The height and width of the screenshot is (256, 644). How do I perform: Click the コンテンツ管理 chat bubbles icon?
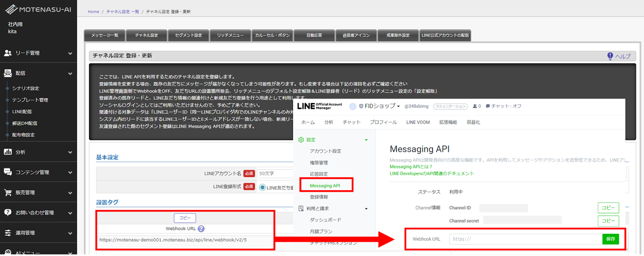(8, 172)
